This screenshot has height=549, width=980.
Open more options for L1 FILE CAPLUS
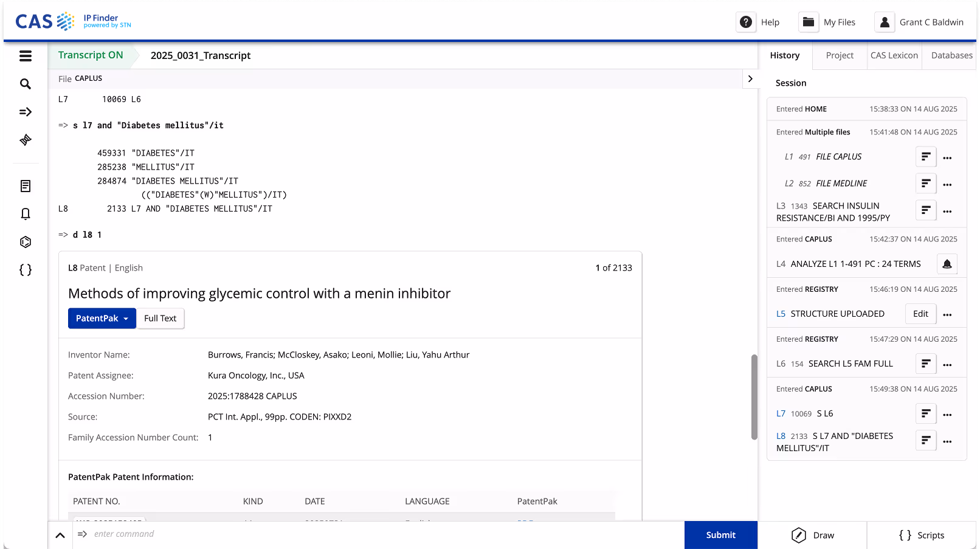tap(947, 157)
